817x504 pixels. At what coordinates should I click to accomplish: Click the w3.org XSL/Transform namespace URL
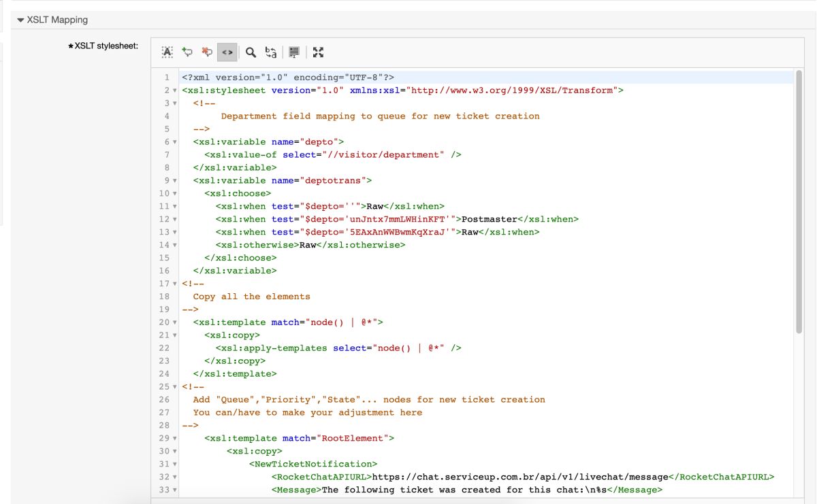[512, 90]
